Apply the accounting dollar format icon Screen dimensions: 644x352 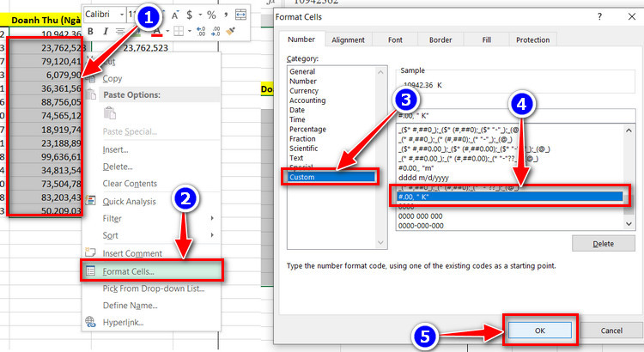tap(190, 15)
